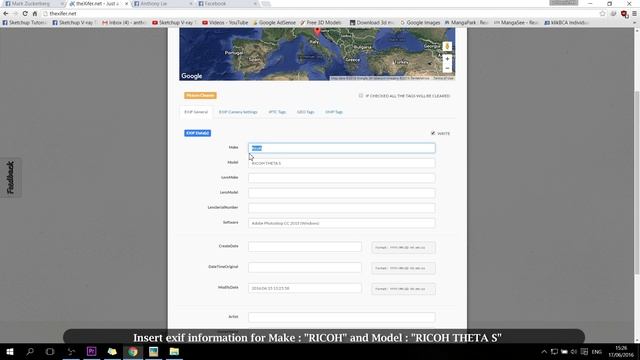The height and width of the screenshot is (360, 640).
Task: Open the taskbar search icon
Action: click(x=30, y=351)
